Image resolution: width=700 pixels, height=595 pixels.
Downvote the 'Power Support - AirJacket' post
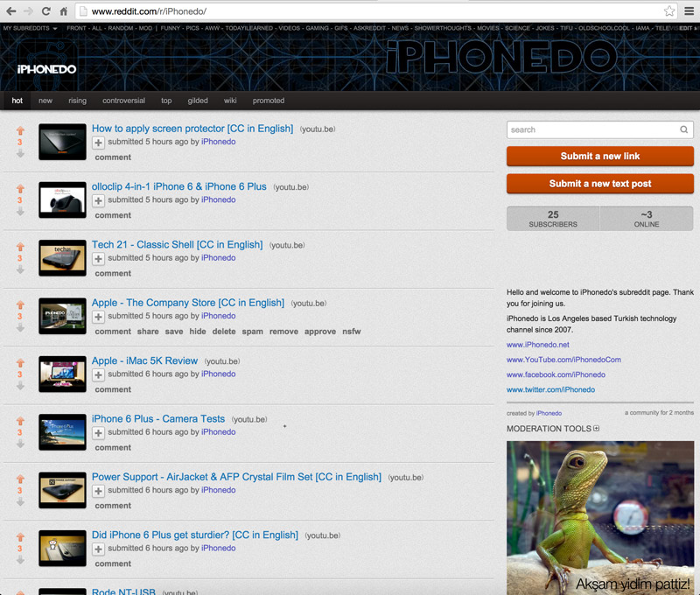click(x=20, y=501)
